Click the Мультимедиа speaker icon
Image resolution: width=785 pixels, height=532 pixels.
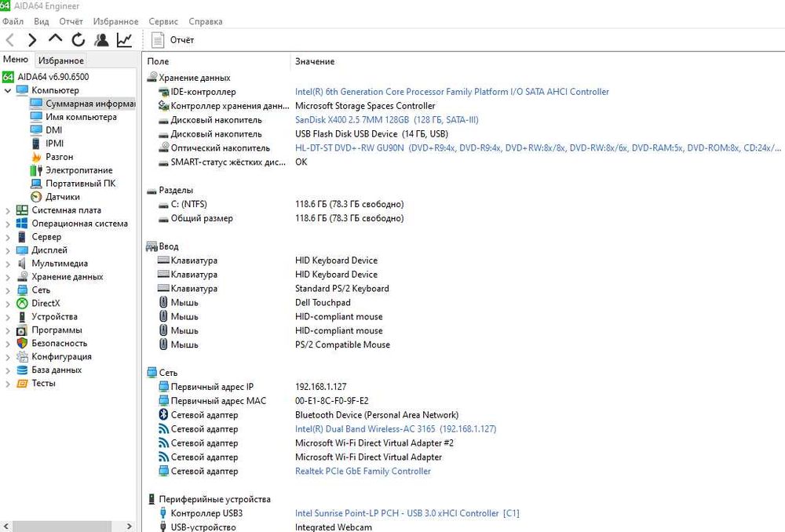click(22, 263)
